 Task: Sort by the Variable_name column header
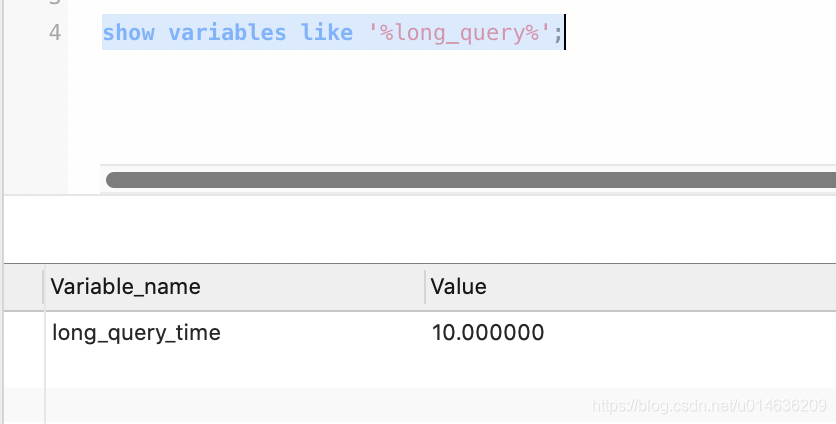125,287
